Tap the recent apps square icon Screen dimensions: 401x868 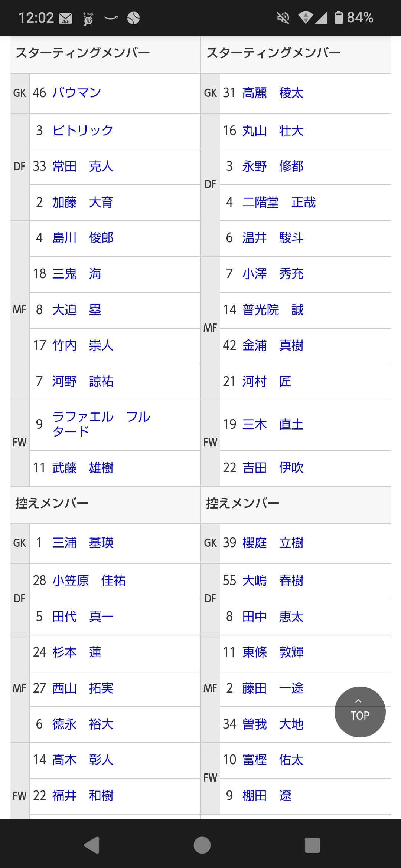coord(312,845)
